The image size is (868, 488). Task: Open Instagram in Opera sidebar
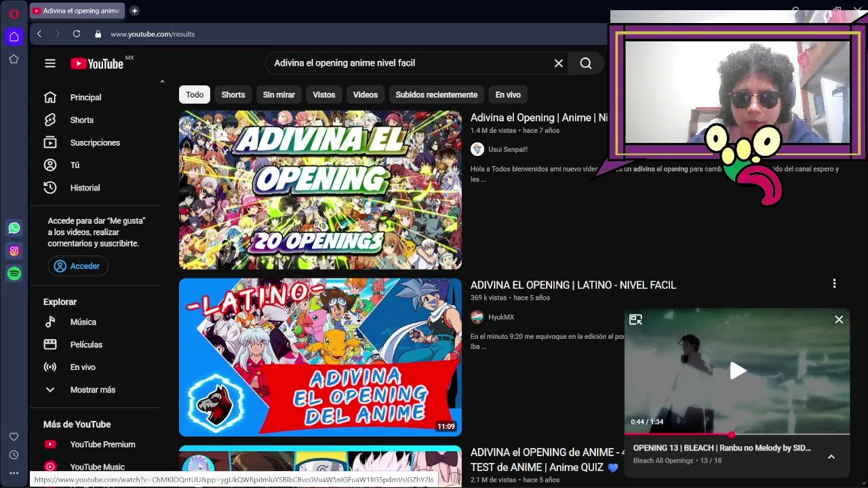(x=14, y=251)
